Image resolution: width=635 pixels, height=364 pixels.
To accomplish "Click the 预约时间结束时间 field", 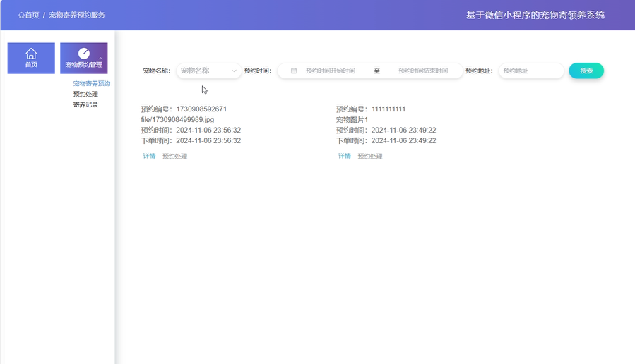I will click(x=423, y=71).
